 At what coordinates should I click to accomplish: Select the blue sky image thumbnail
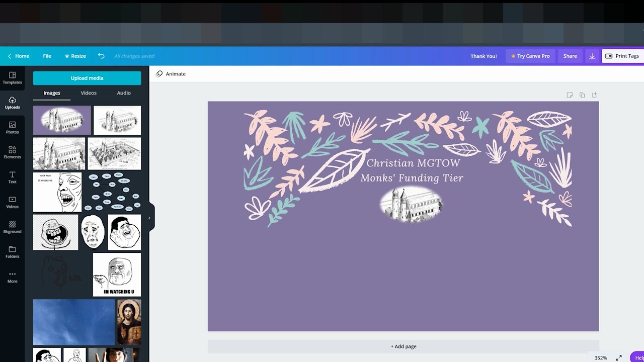(74, 322)
